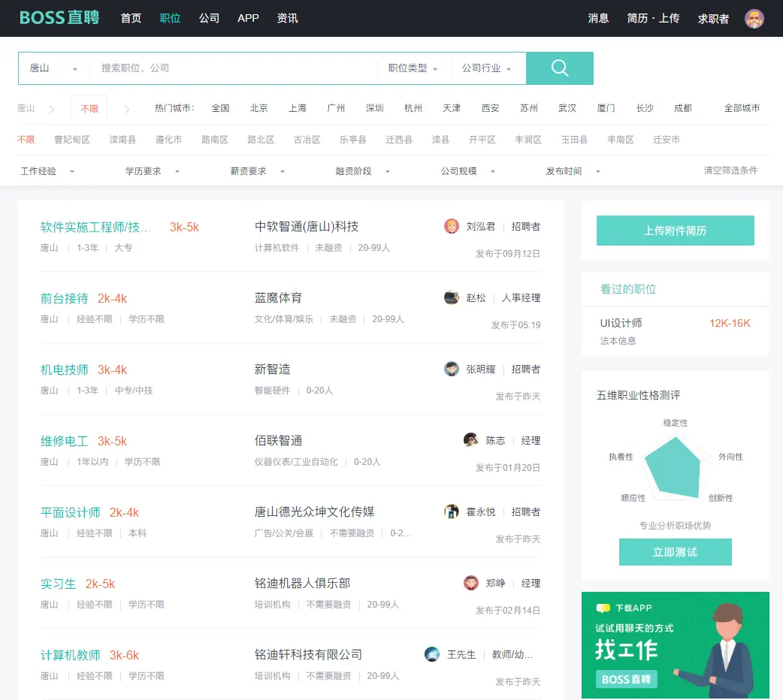Image resolution: width=783 pixels, height=700 pixels.
Task: Open the 软件实施工程师 job posting
Action: (x=95, y=227)
